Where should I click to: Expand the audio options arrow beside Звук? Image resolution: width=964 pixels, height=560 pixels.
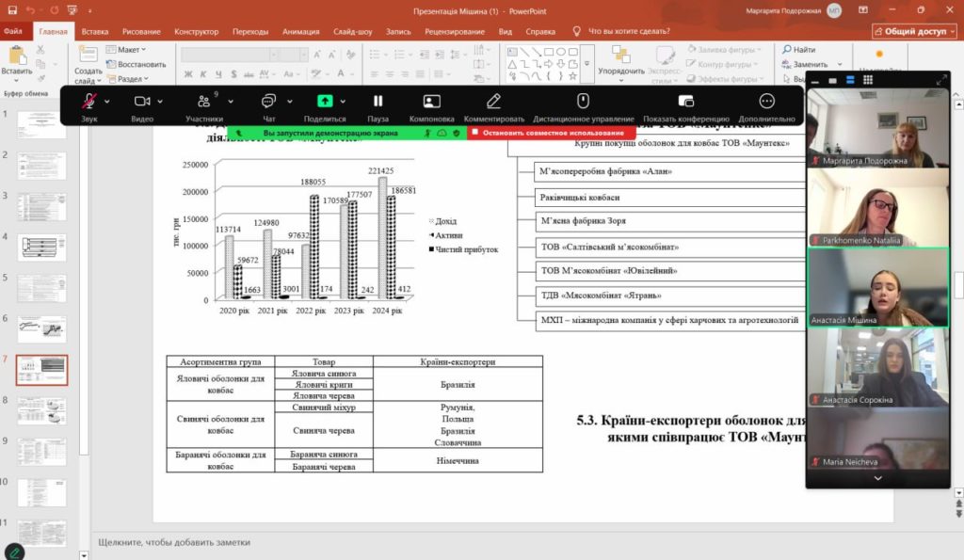click(x=107, y=102)
